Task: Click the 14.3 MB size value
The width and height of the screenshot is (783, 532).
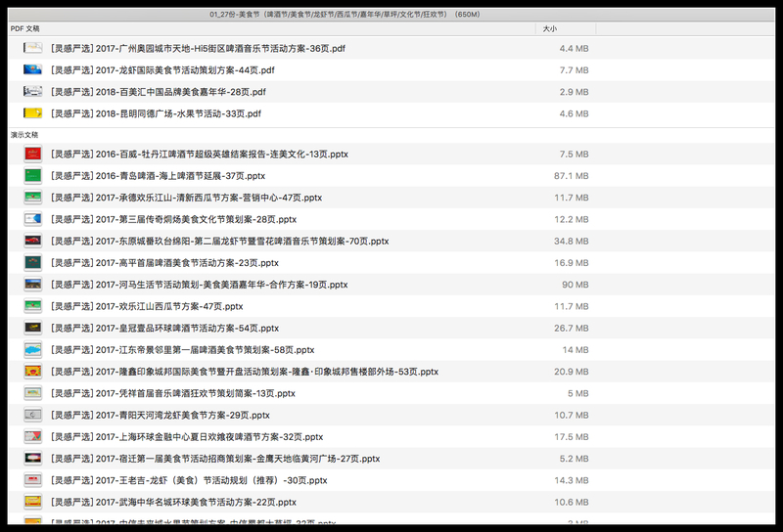Action: pos(571,480)
